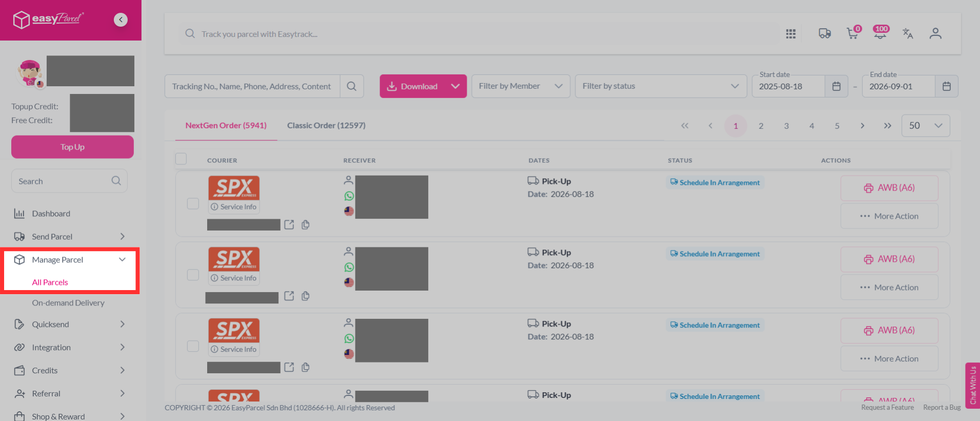The image size is (980, 421).
Task: Tick checkbox of third SPX parcel
Action: coord(193,346)
